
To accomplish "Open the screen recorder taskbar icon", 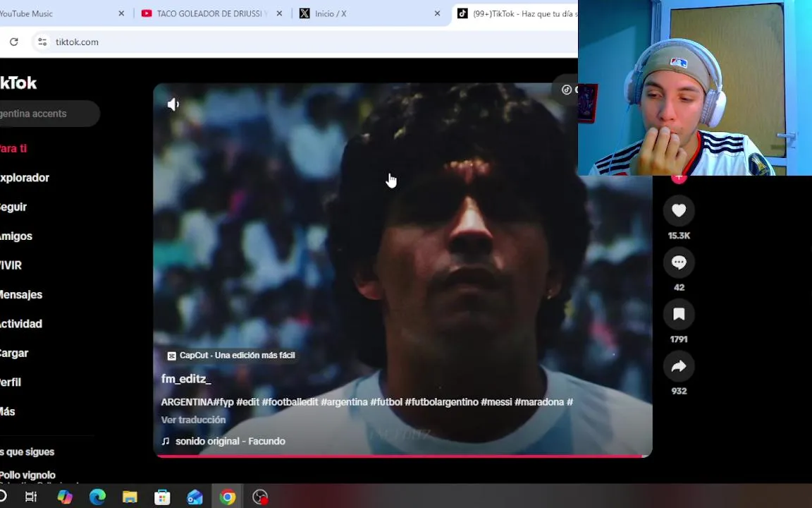I will point(260,497).
